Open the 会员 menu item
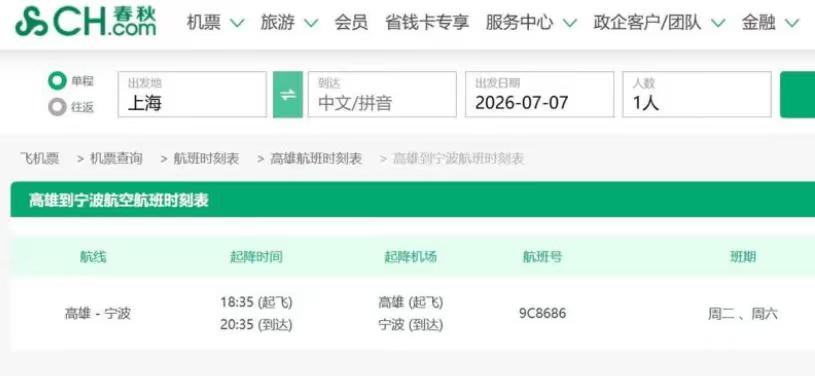Image resolution: width=815 pixels, height=376 pixels. [351, 22]
